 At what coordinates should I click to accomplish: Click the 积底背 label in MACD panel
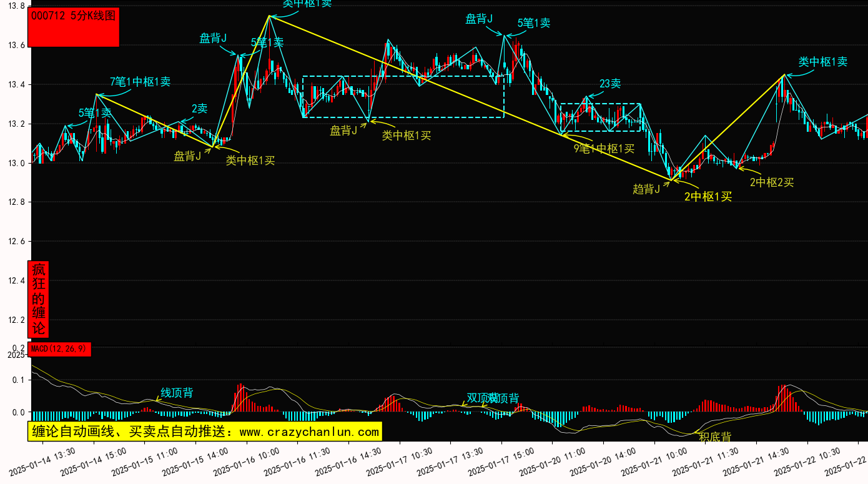tap(714, 437)
